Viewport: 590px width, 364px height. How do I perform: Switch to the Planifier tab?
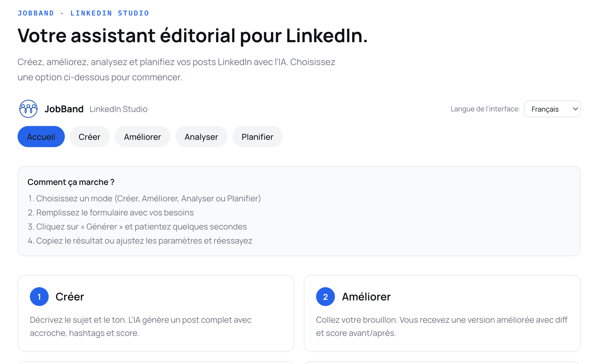coord(257,137)
